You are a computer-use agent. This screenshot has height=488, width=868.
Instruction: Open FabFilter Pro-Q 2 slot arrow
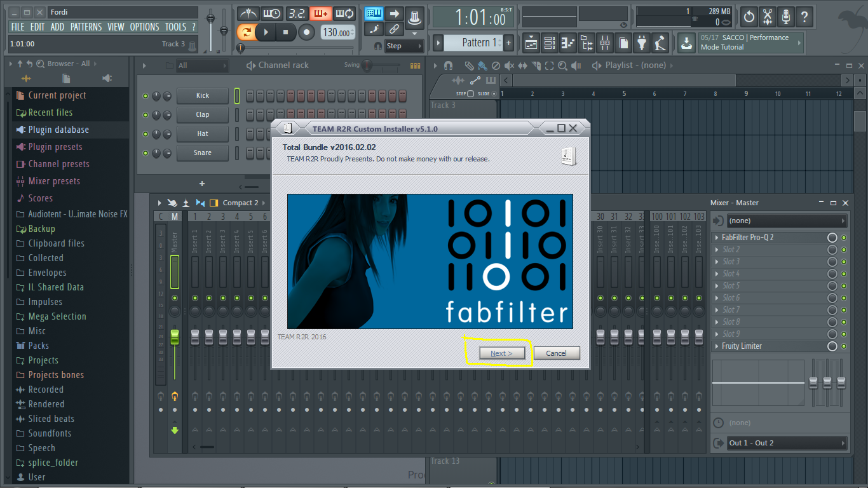(717, 238)
